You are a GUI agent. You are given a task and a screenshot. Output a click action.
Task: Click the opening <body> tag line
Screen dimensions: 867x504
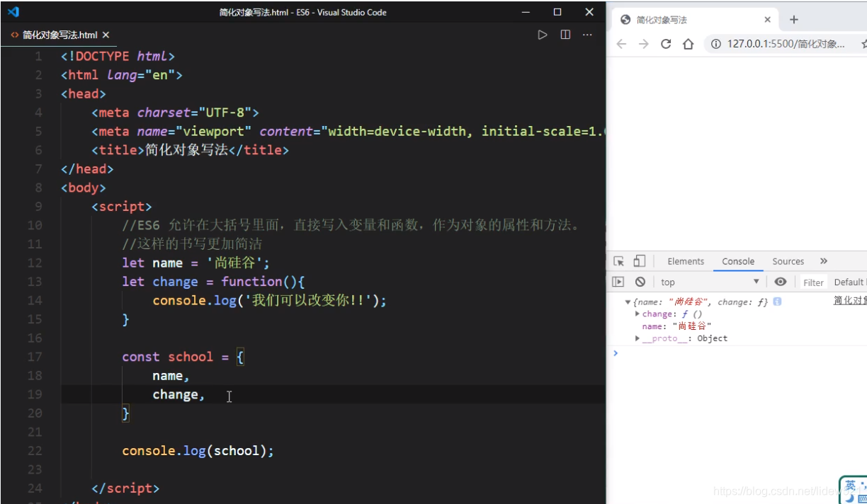coord(84,188)
